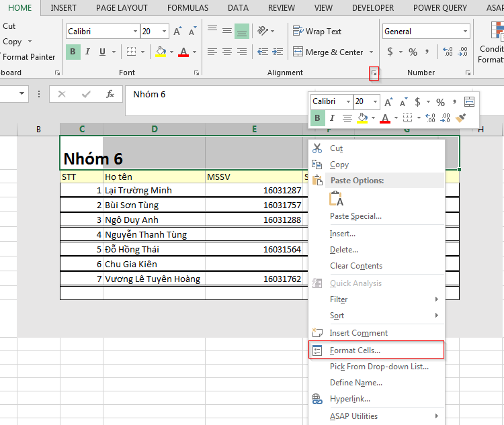Open Number group dialog launcher
This screenshot has width=504, height=425.
[468, 73]
